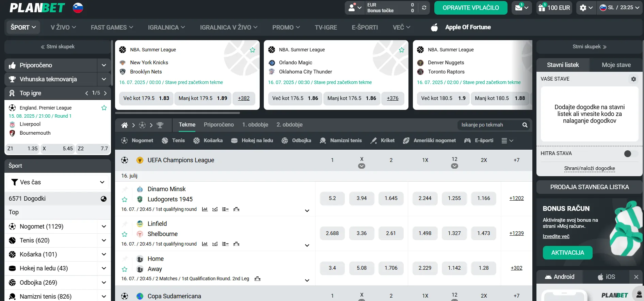Expand the Vrhunska tekmovanja section
644x301 pixels.
(104, 79)
